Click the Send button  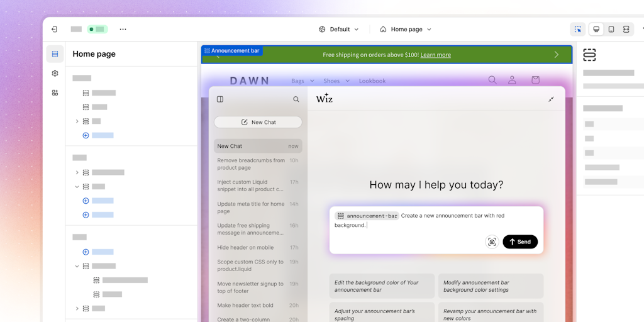[x=520, y=242]
